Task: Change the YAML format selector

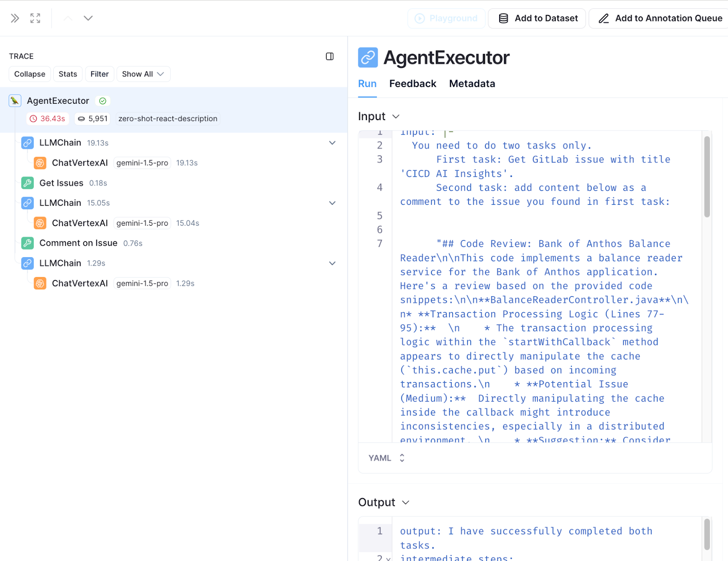Action: pyautogui.click(x=386, y=458)
